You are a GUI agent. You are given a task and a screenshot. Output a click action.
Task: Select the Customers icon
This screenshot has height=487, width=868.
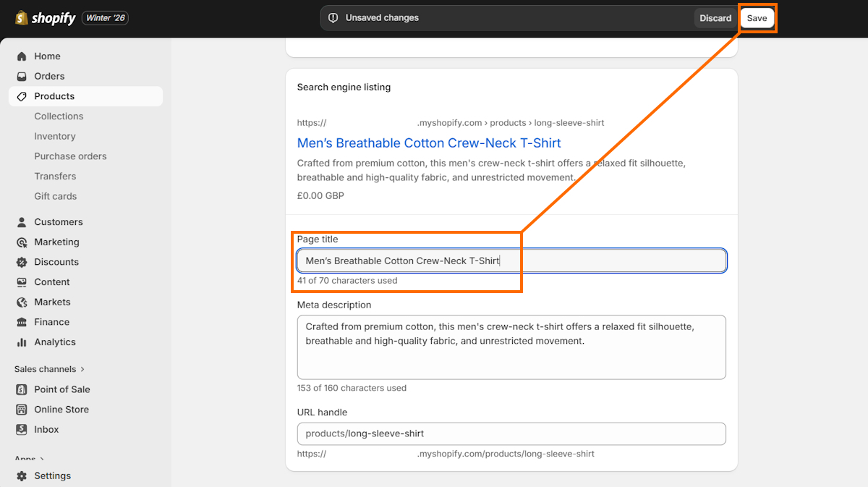(23, 221)
